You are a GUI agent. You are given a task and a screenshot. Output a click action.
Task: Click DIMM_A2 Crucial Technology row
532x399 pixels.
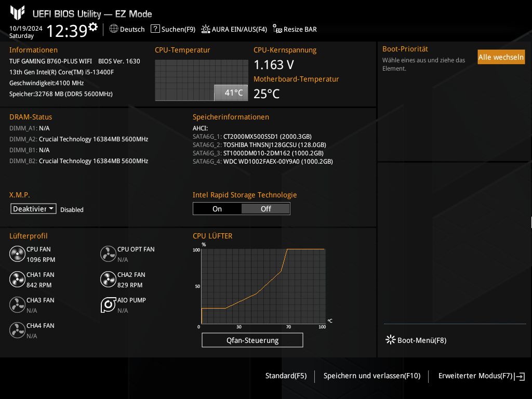pyautogui.click(x=79, y=139)
